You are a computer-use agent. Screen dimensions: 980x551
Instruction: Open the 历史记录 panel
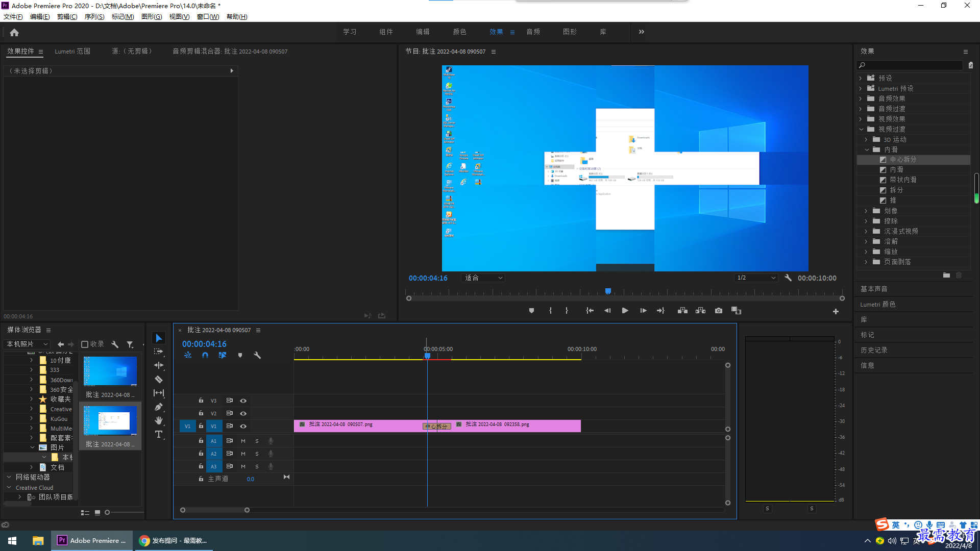[874, 350]
